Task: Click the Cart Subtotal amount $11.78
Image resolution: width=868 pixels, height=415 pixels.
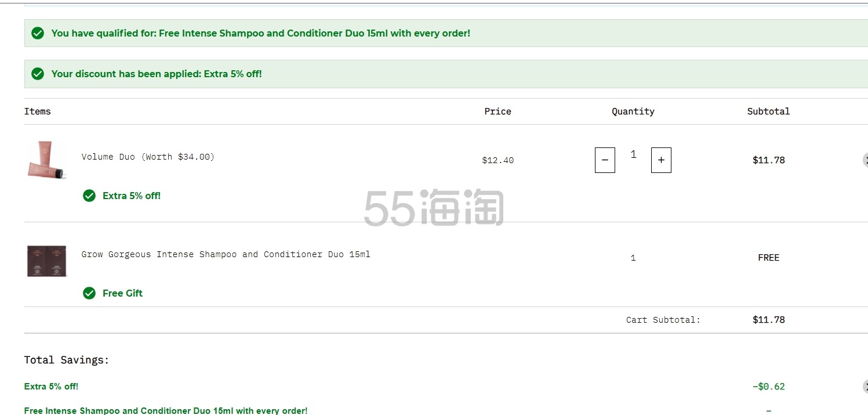Action: (769, 320)
